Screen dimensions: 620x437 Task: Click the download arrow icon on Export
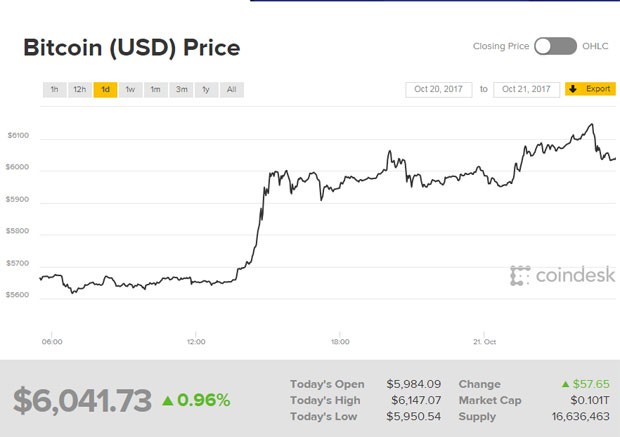coord(573,89)
